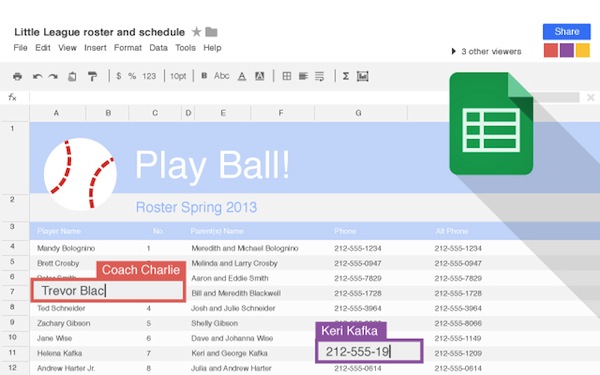
Task: Toggle the Abc strikethrough button
Action: tap(222, 76)
